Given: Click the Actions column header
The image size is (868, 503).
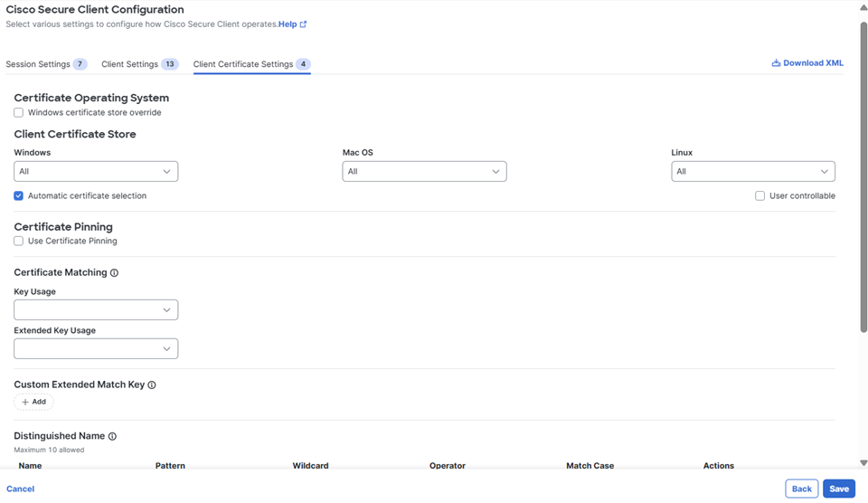Looking at the screenshot, I should [719, 465].
